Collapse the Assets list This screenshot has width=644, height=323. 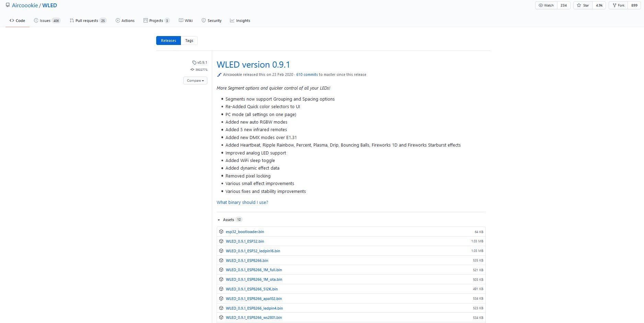(x=219, y=220)
